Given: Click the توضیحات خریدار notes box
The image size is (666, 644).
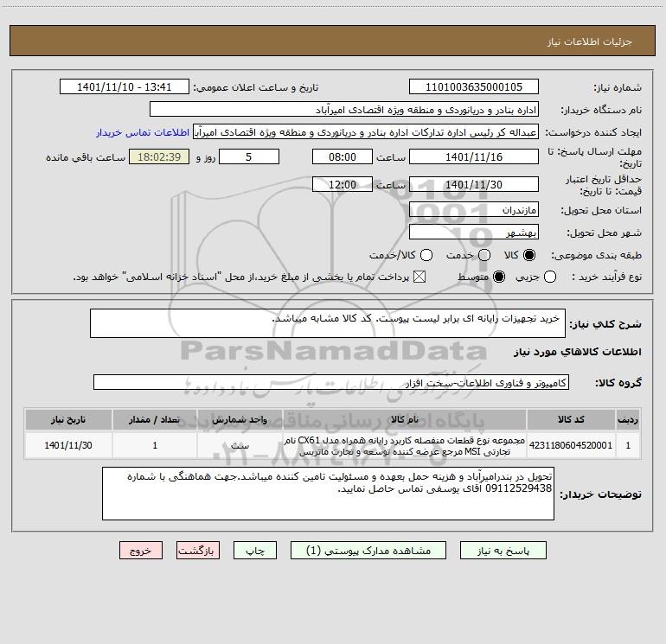Looking at the screenshot, I should tap(328, 494).
